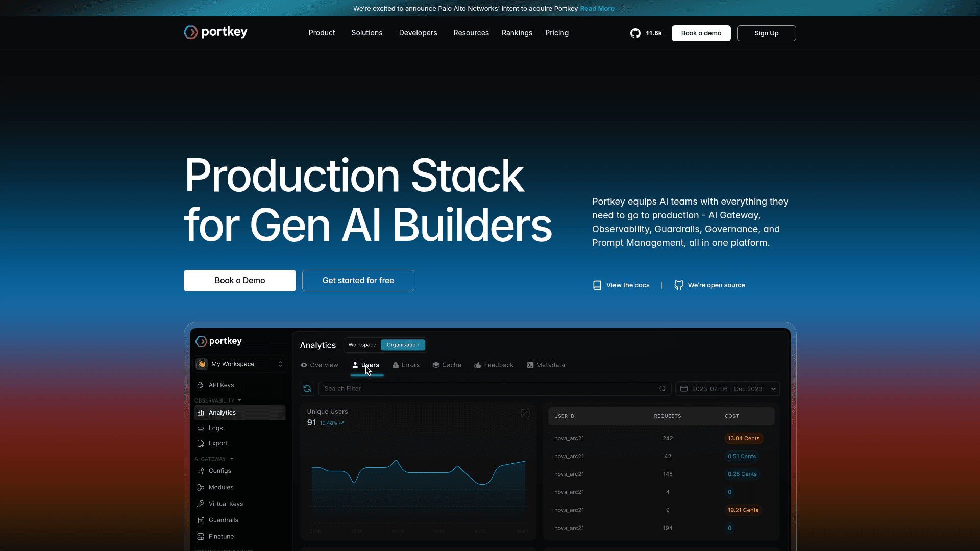Expand the Unique Users chart to fullscreen
The width and height of the screenshot is (980, 551).
525,413
